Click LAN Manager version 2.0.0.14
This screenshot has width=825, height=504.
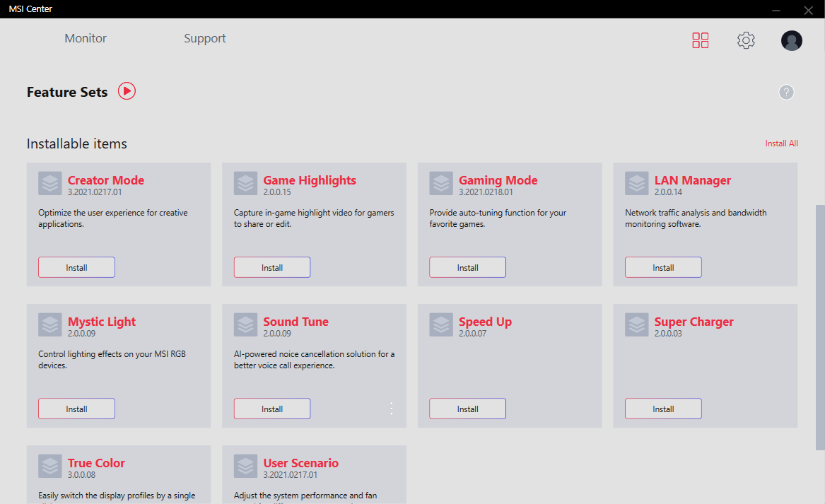[x=668, y=192]
